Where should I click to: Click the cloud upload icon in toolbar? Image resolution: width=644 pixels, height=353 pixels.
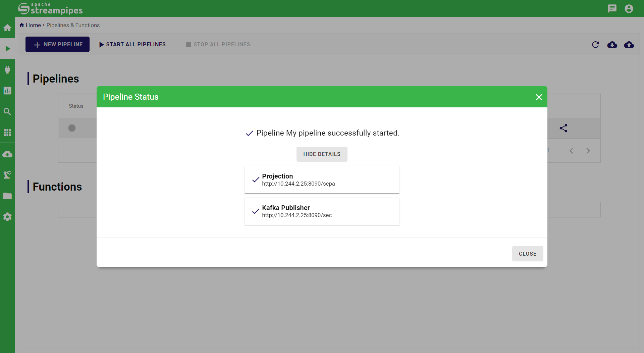(629, 45)
